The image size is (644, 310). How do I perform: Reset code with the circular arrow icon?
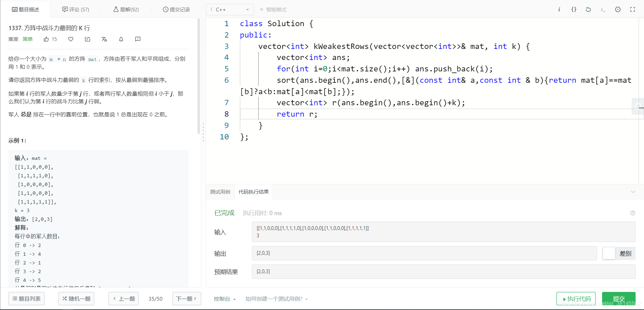pyautogui.click(x=588, y=9)
